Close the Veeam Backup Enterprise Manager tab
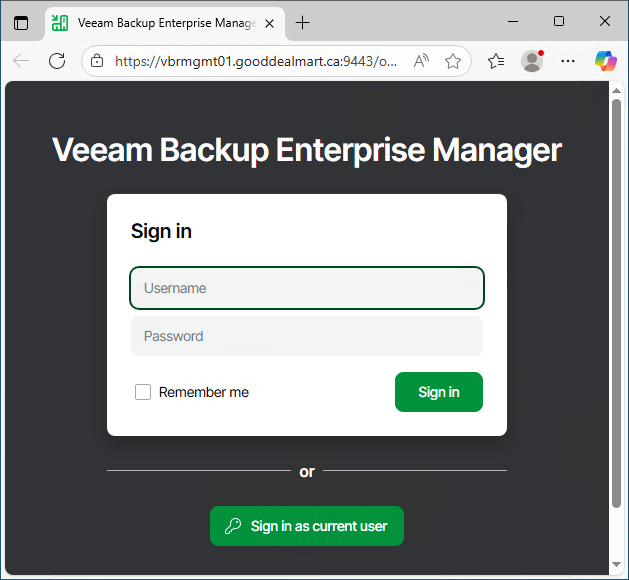 pyautogui.click(x=269, y=22)
